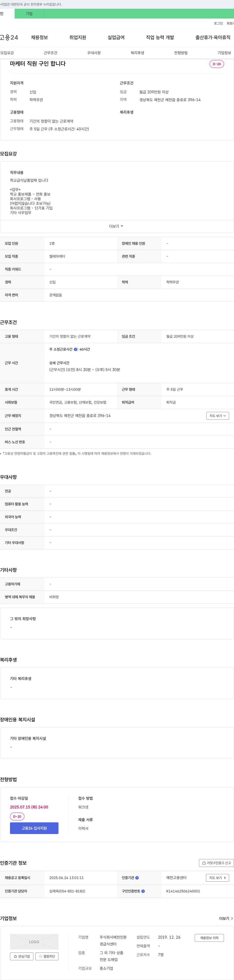This screenshot has height=980, width=234.
Task: Jump to 모집요강 section tab
Action: [x=7, y=53]
